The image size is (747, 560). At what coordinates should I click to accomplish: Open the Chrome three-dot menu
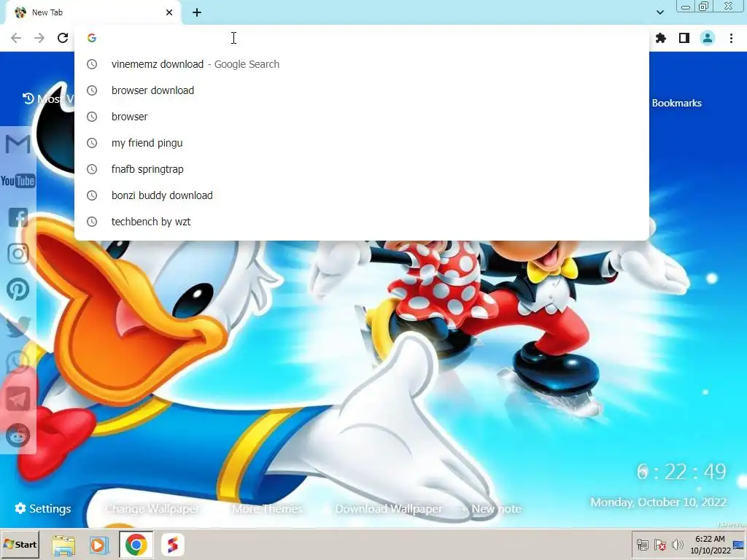[x=731, y=38]
